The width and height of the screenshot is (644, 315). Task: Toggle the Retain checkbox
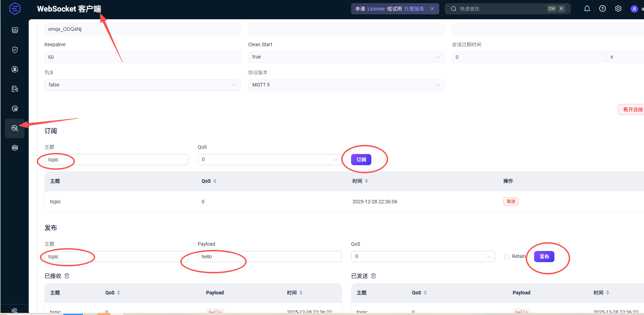[507, 257]
